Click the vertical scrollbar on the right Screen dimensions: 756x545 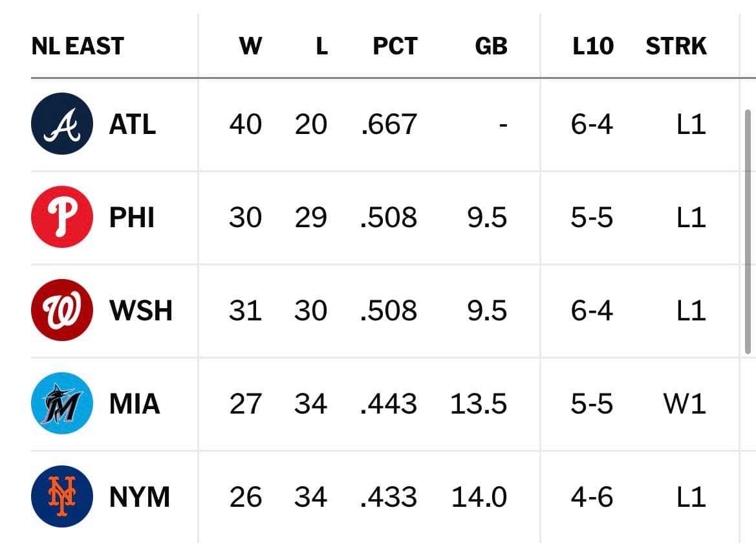click(x=748, y=232)
